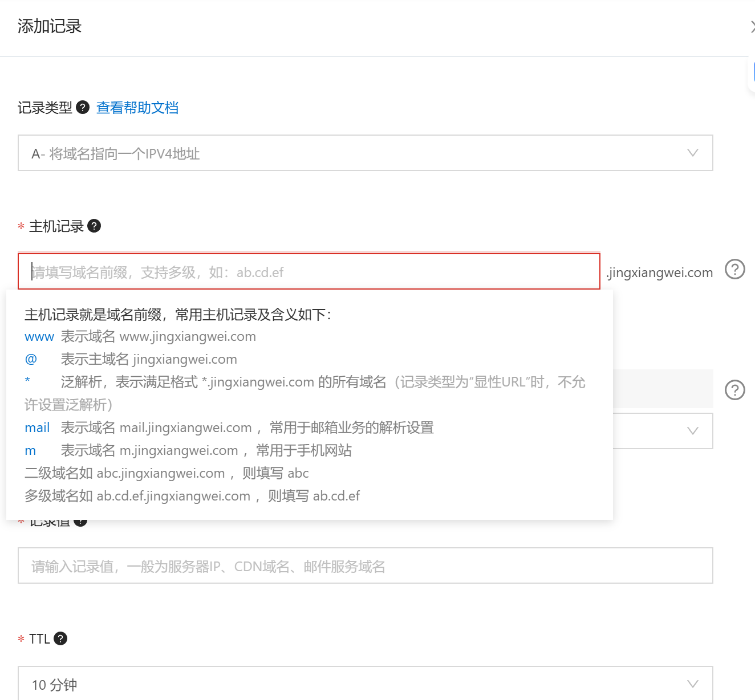This screenshot has height=700, width=755.
Task: Click the 添加记录 dialog title
Action: [50, 26]
